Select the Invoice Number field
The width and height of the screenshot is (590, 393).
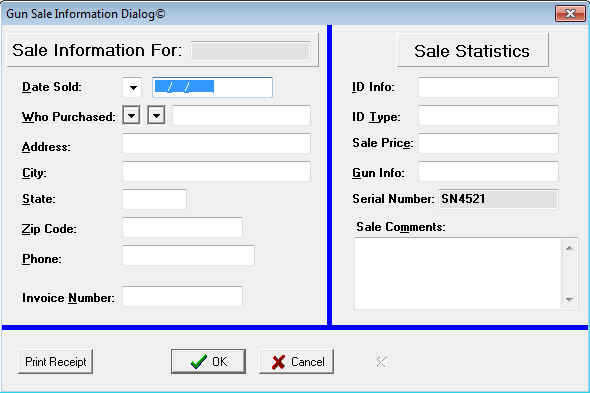[x=182, y=296]
